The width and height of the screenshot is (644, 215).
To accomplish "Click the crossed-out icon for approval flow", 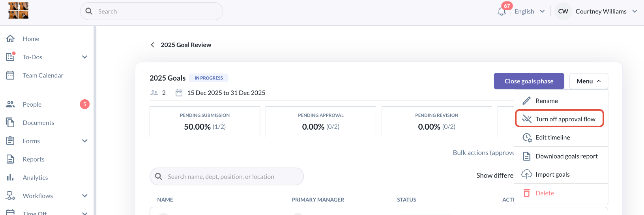I will click(x=527, y=119).
